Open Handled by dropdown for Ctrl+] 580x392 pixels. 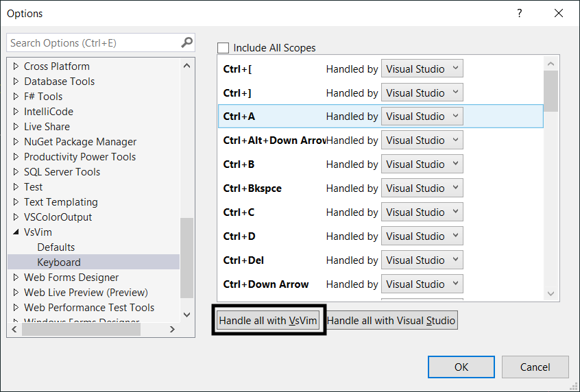[x=422, y=93]
